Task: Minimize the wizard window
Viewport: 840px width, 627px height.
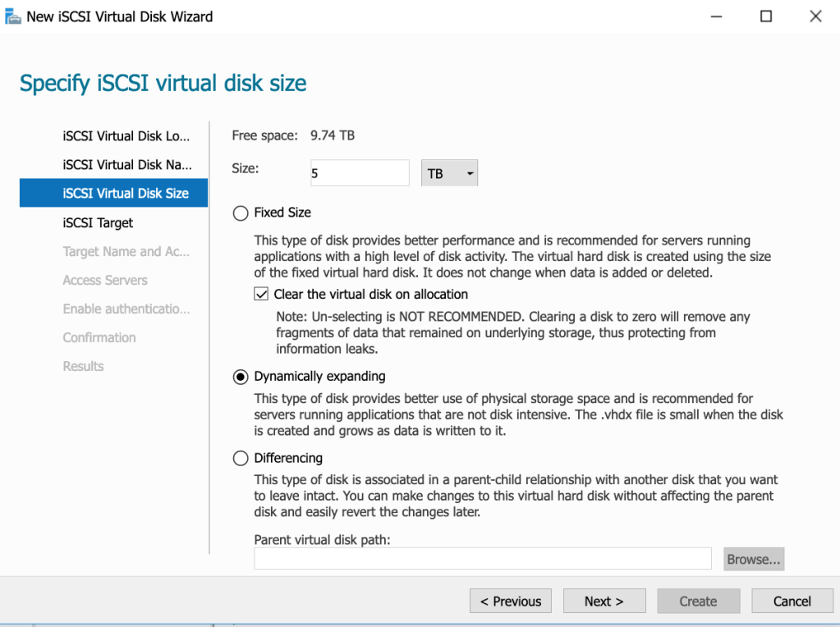Action: [717, 16]
